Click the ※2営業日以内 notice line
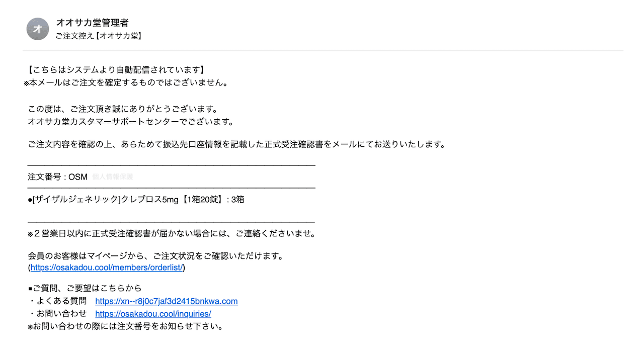The height and width of the screenshot is (353, 644). [171, 234]
